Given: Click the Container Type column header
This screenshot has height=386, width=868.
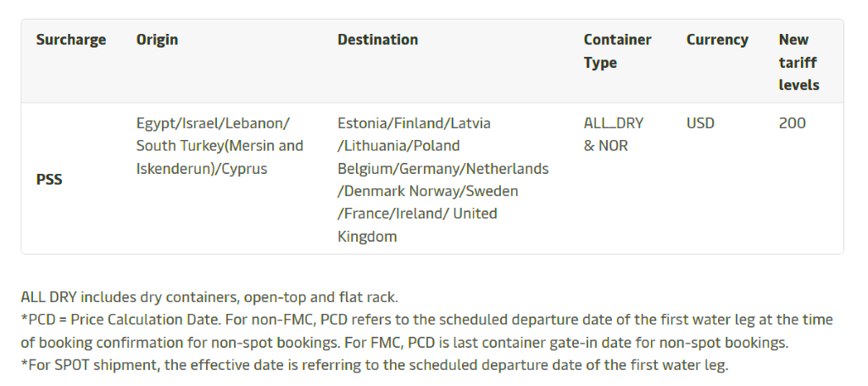Looking at the screenshot, I should point(617,51).
